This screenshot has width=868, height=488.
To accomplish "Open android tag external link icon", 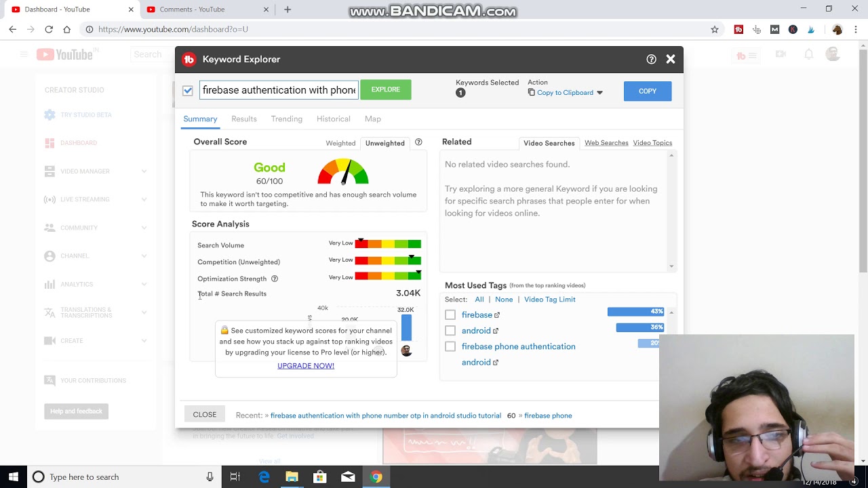I will 496,331.
